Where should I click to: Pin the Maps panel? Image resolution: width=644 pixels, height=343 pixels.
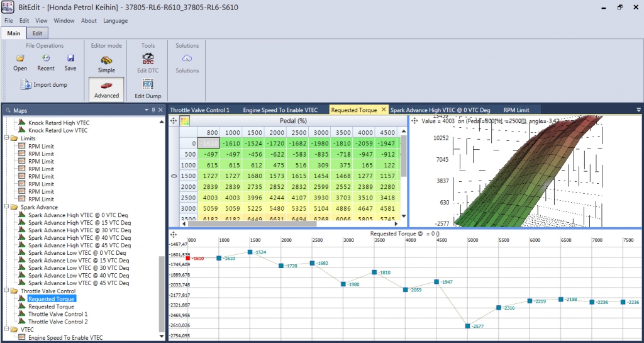point(153,110)
